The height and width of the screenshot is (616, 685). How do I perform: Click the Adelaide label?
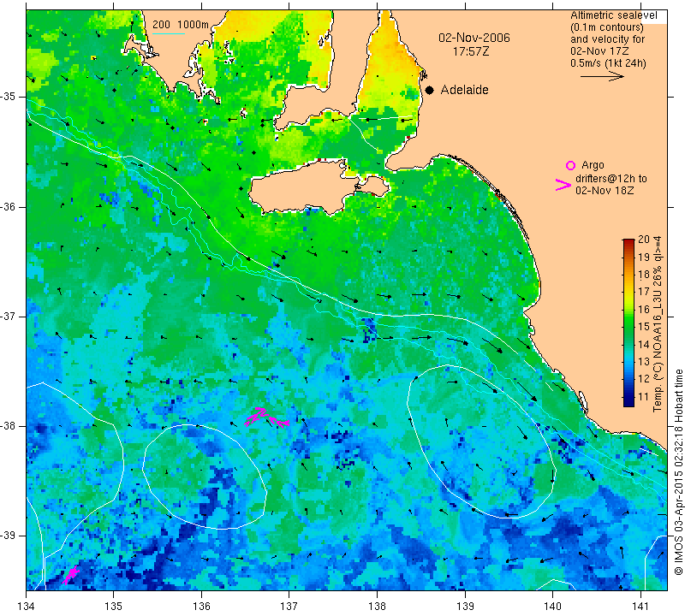[x=464, y=90]
